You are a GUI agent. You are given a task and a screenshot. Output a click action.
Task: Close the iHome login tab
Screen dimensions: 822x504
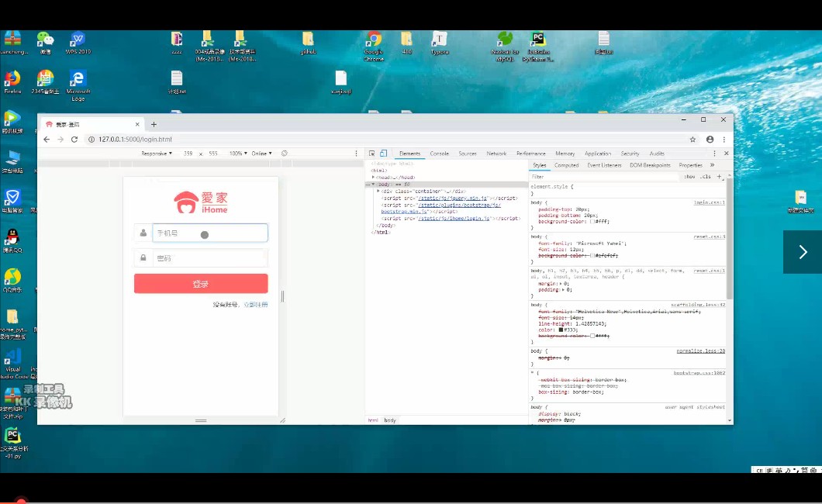[137, 124]
